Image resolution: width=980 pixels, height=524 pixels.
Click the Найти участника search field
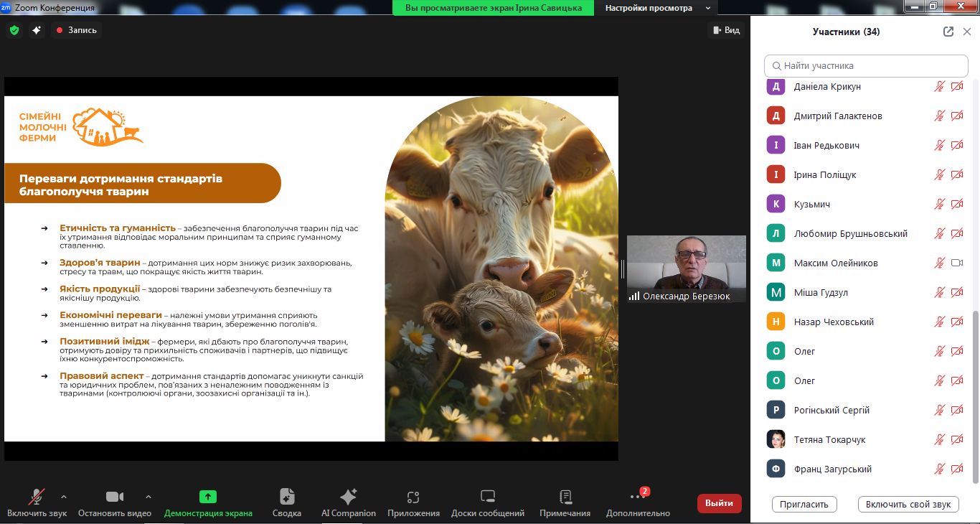click(x=867, y=65)
